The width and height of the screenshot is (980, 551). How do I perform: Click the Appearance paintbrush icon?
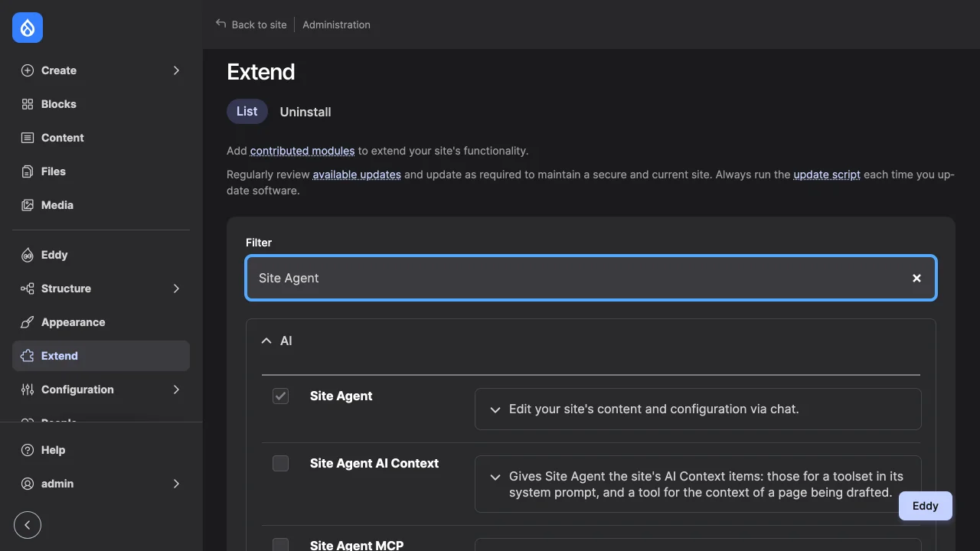28,322
